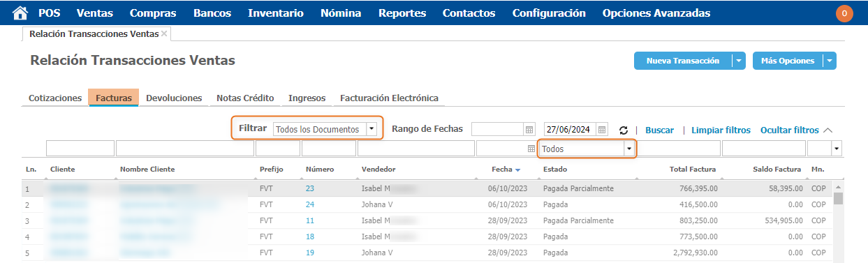Open the Opciones Avanzadas menu
This screenshot has width=868, height=263.
click(x=656, y=13)
